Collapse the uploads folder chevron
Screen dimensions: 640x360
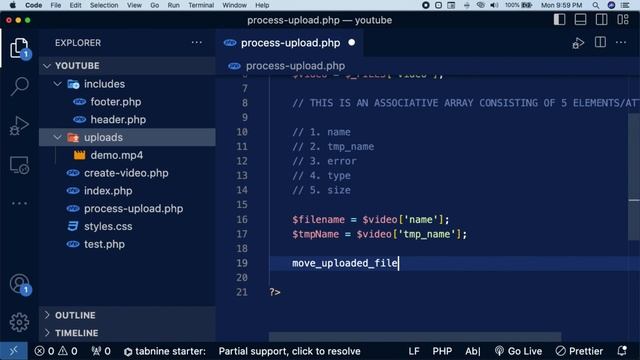(x=58, y=138)
